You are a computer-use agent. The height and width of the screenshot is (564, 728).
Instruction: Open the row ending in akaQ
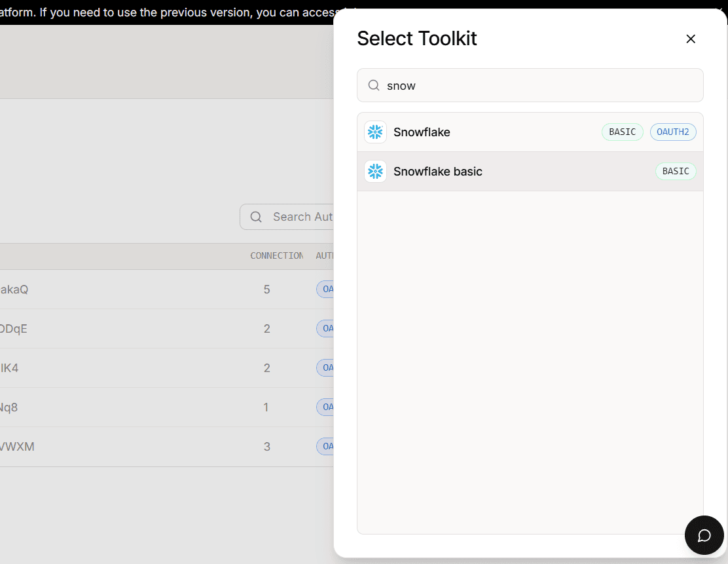tap(167, 290)
